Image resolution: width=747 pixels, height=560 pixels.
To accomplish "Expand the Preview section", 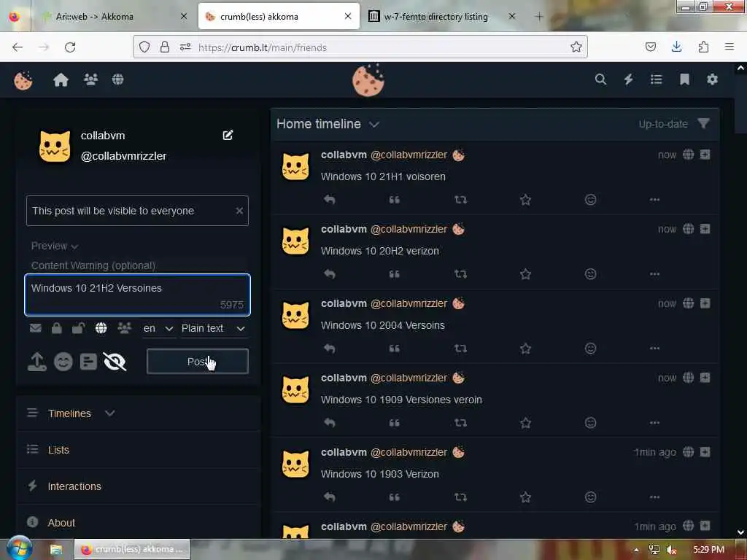I will (x=54, y=246).
